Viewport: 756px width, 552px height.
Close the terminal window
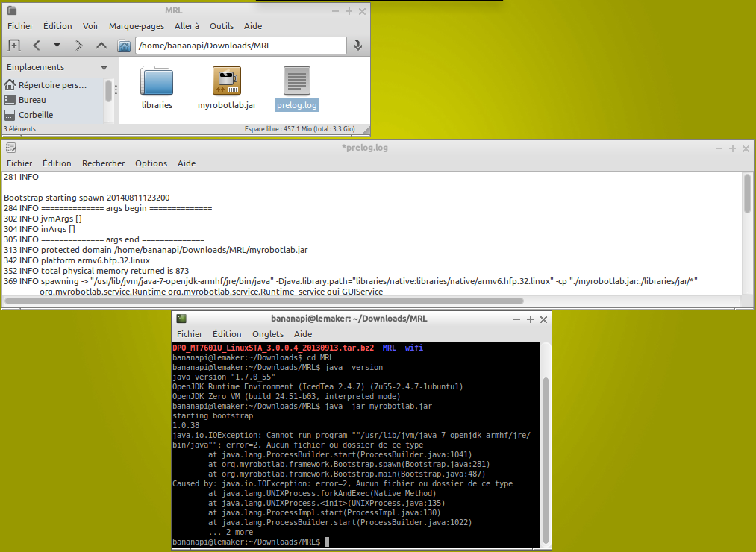(543, 319)
